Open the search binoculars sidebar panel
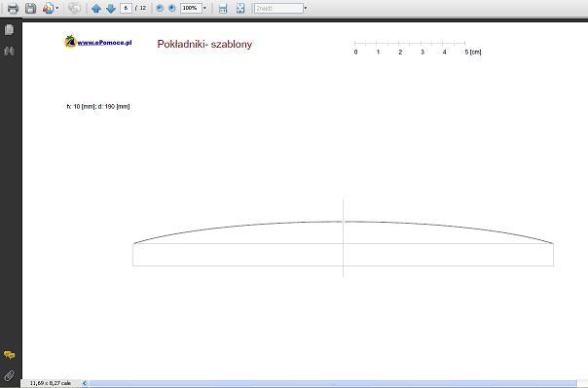Screen dimensions: 588x388 pyautogui.click(x=9, y=51)
